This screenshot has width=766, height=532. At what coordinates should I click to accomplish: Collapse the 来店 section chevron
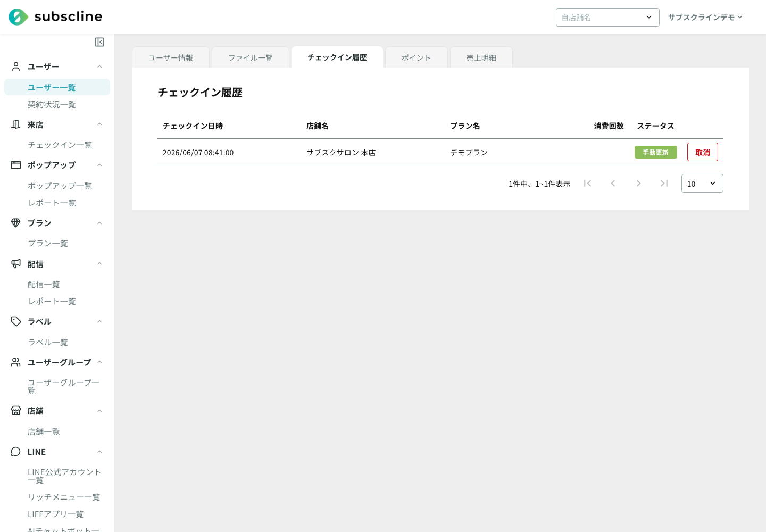pos(99,124)
